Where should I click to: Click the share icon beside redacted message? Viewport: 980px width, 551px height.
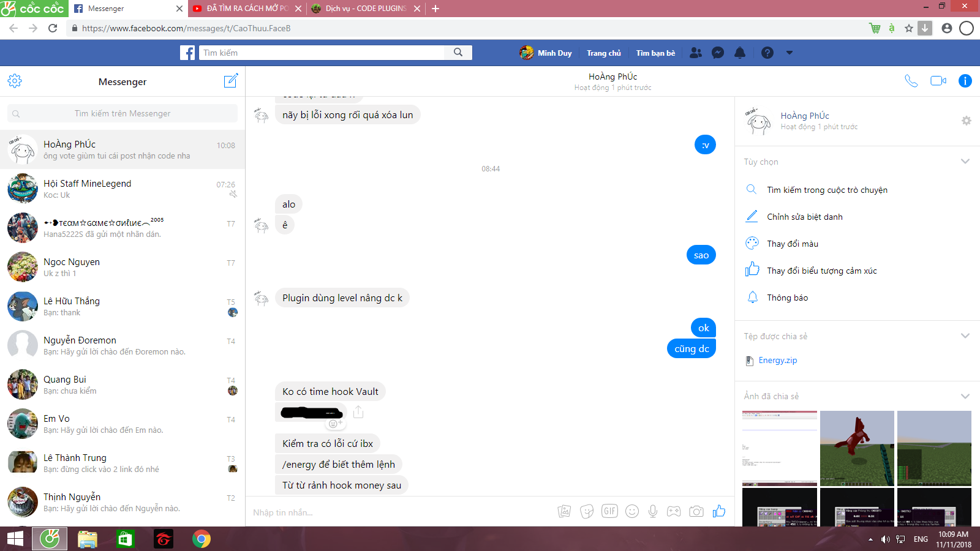(x=358, y=412)
